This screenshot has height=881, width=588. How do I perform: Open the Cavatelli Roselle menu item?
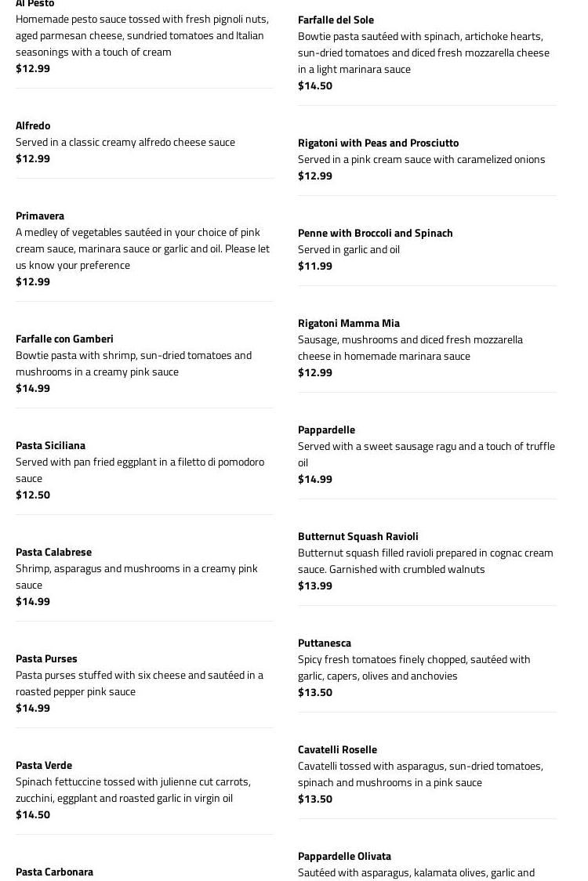[337, 749]
